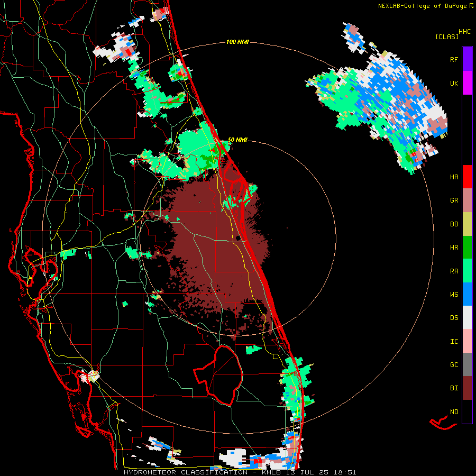476x476 pixels.
Task: Click the IC legend label
Action: pyautogui.click(x=454, y=342)
